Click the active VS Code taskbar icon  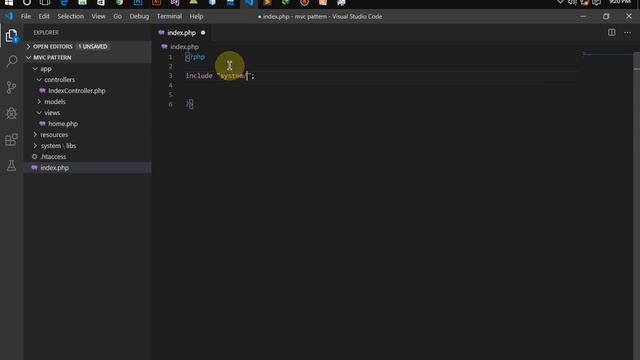tap(249, 2)
